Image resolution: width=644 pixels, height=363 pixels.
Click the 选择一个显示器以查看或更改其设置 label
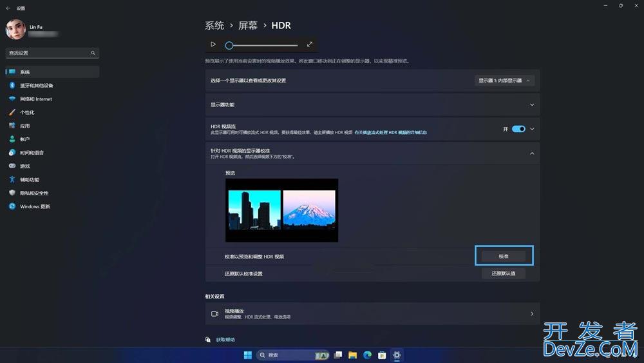pyautogui.click(x=248, y=81)
